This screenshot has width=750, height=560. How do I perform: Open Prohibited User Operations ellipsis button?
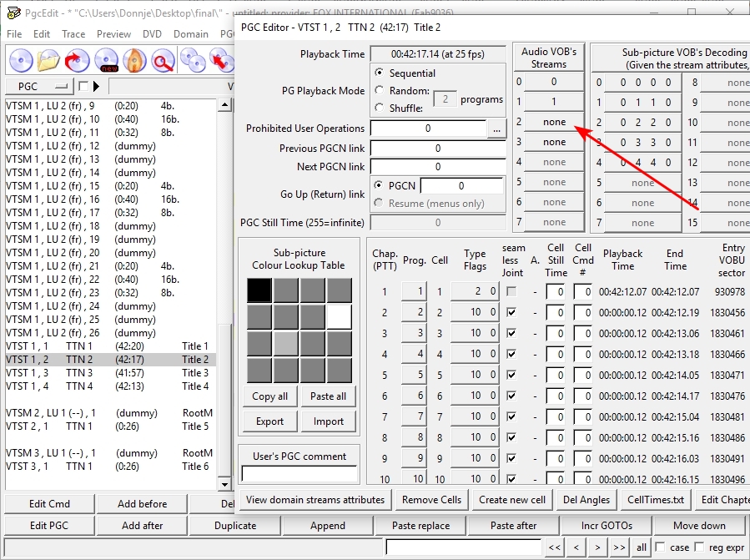(496, 129)
